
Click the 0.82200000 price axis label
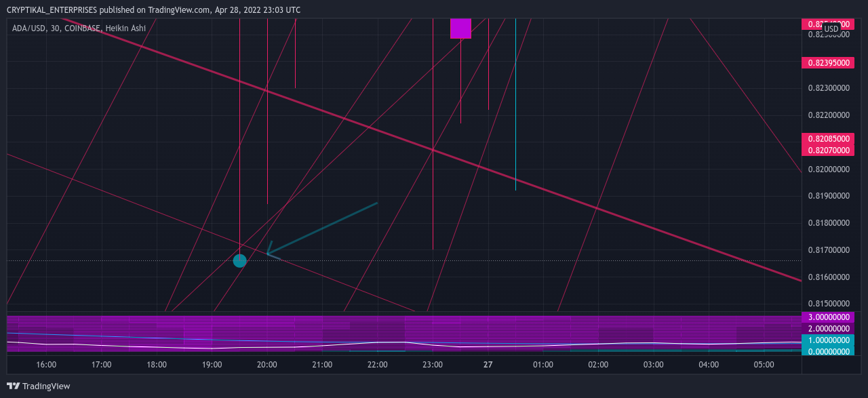[x=829, y=115]
